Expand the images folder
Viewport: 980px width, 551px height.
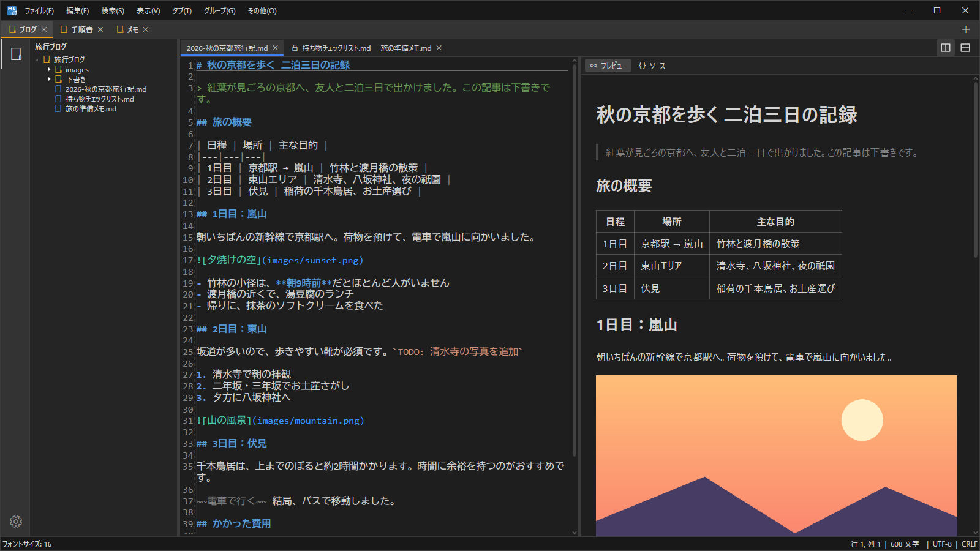(49, 69)
